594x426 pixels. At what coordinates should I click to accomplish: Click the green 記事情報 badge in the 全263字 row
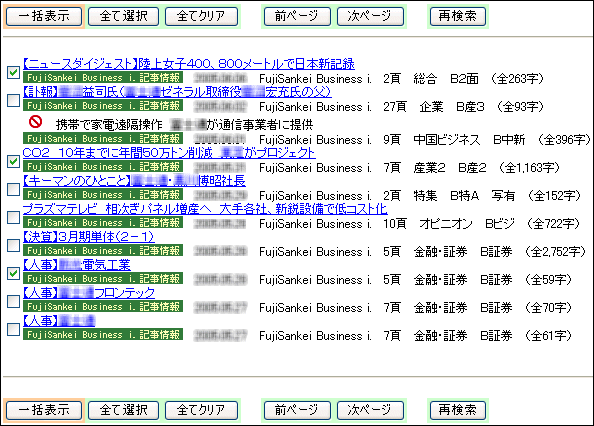103,78
